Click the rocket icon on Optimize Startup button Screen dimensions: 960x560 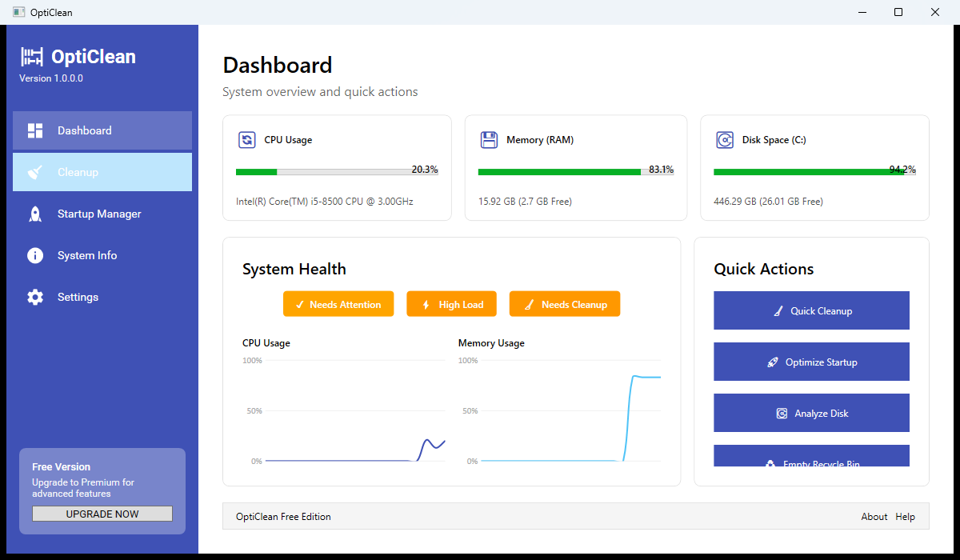pos(773,362)
